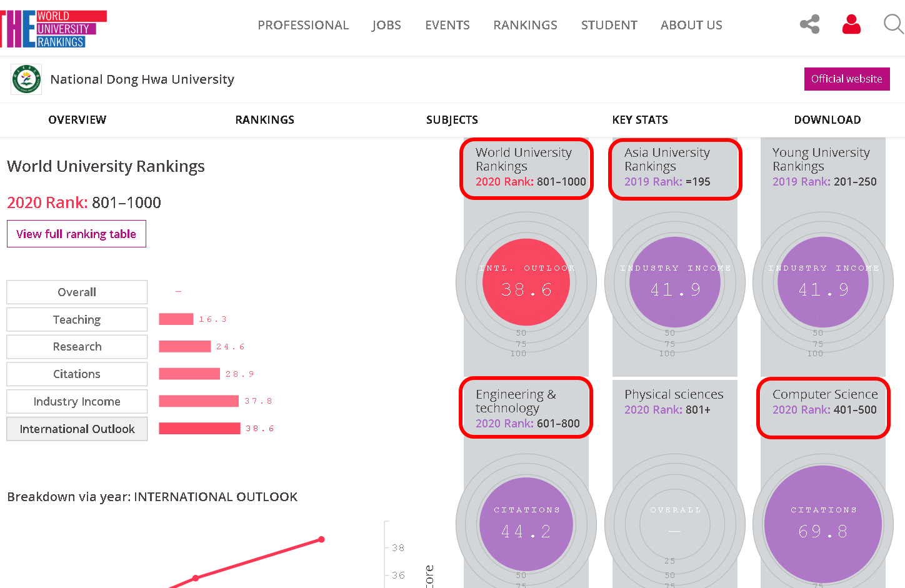
Task: Open the Professional menu
Action: tap(303, 25)
